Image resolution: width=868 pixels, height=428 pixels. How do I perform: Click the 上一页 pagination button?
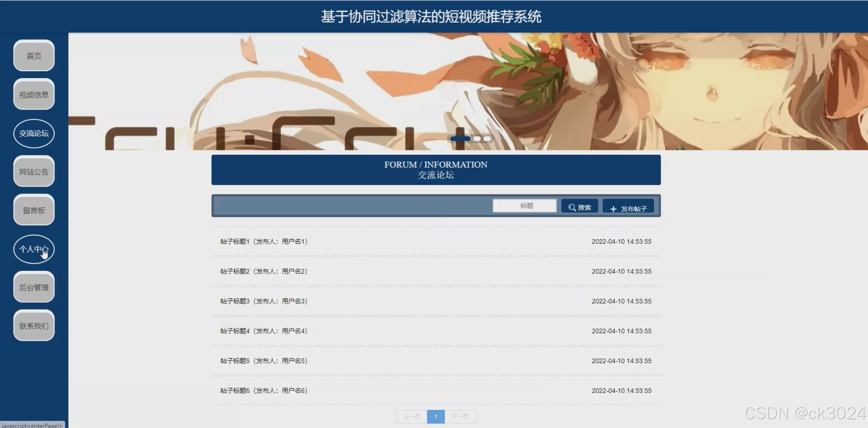tap(412, 416)
